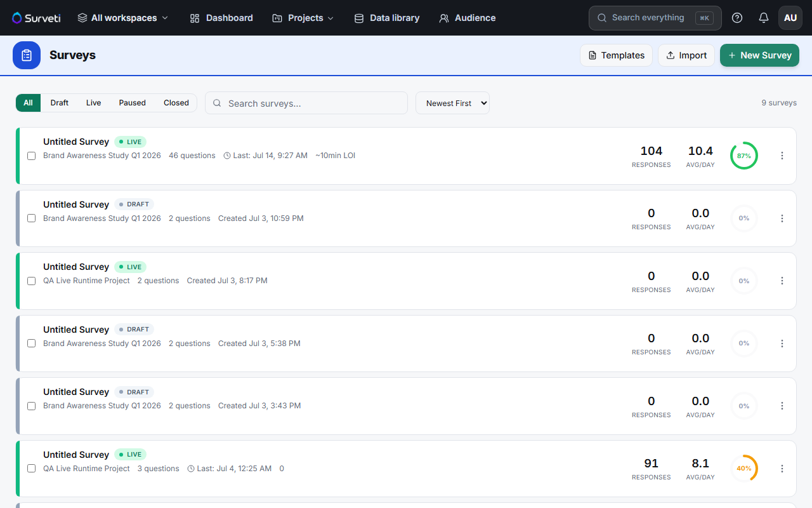Click the Surveys page heading

[72, 55]
